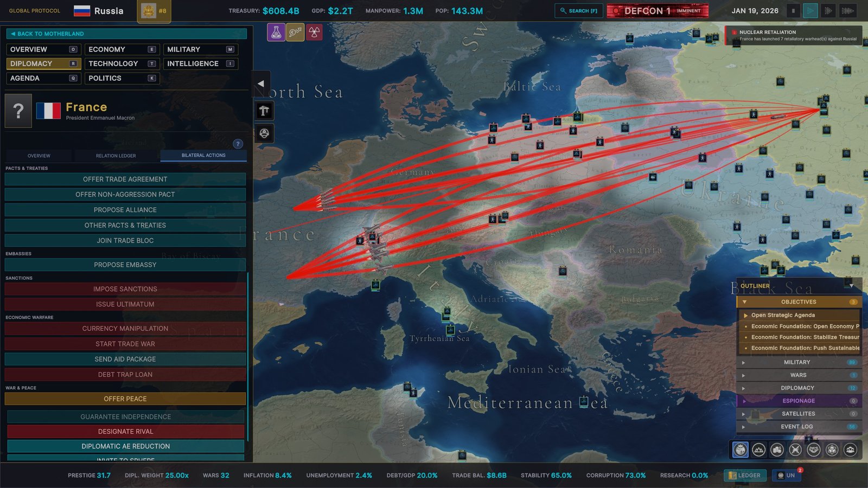This screenshot has width=868, height=488.
Task: Click Propose Alliance
Action: pyautogui.click(x=125, y=210)
